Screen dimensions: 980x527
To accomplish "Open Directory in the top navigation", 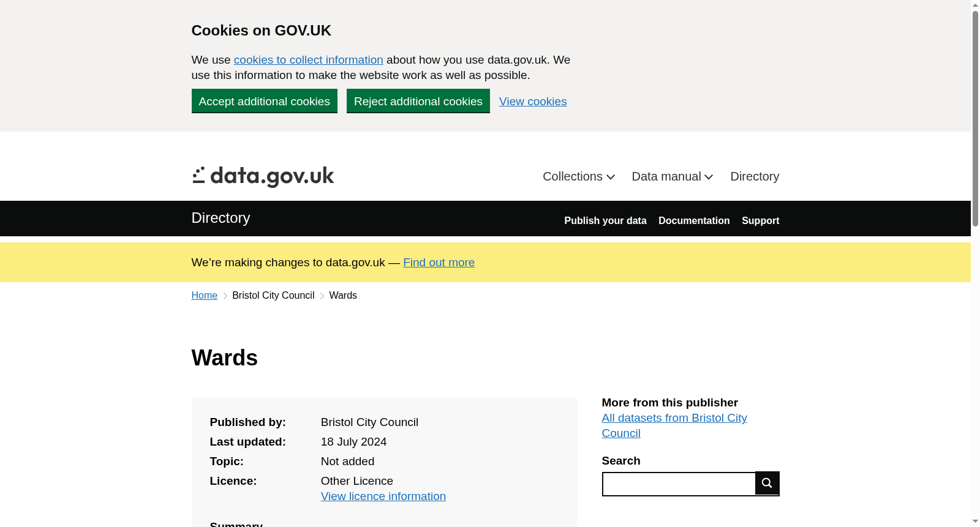I will (x=755, y=176).
